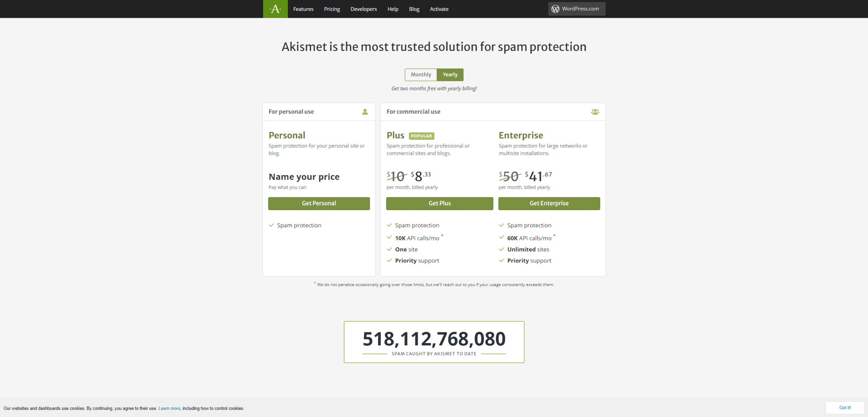Screen dimensions: 868x417
Task: Click checkmark icon beside 10K API calls
Action: pyautogui.click(x=389, y=238)
